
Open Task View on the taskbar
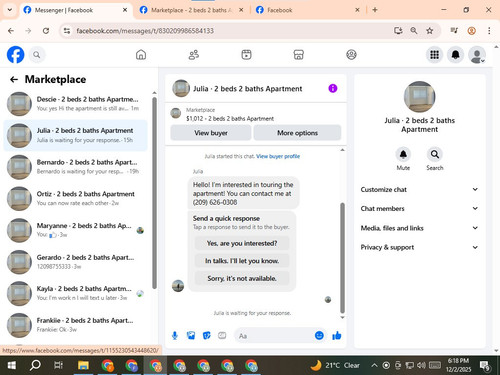pyautogui.click(x=59, y=365)
